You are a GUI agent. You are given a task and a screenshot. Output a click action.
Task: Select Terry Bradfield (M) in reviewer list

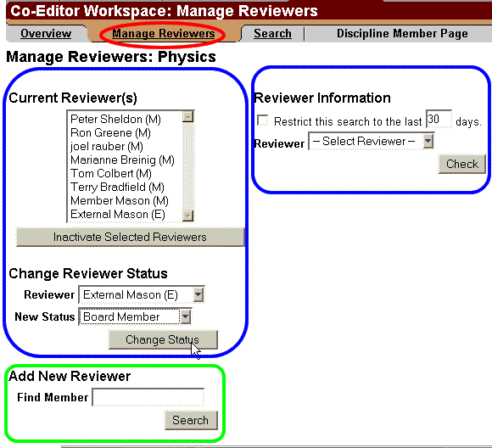click(117, 188)
